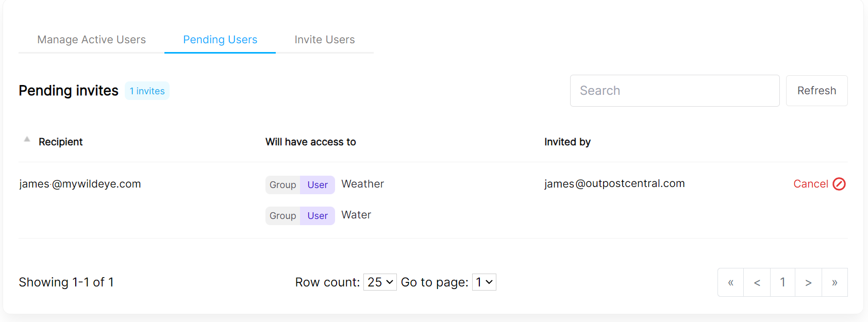The width and height of the screenshot is (868, 322).
Task: Open the Go to page dropdown
Action: 484,282
